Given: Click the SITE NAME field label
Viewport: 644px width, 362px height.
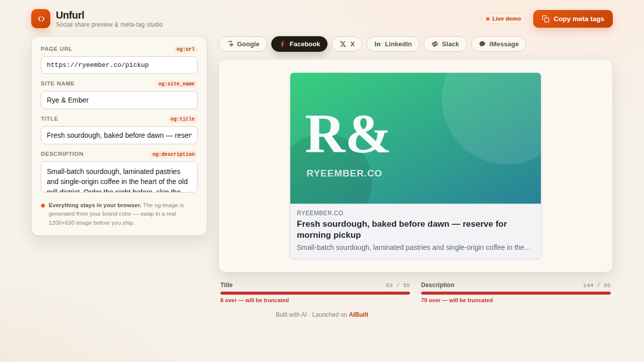Looking at the screenshot, I should click(58, 83).
